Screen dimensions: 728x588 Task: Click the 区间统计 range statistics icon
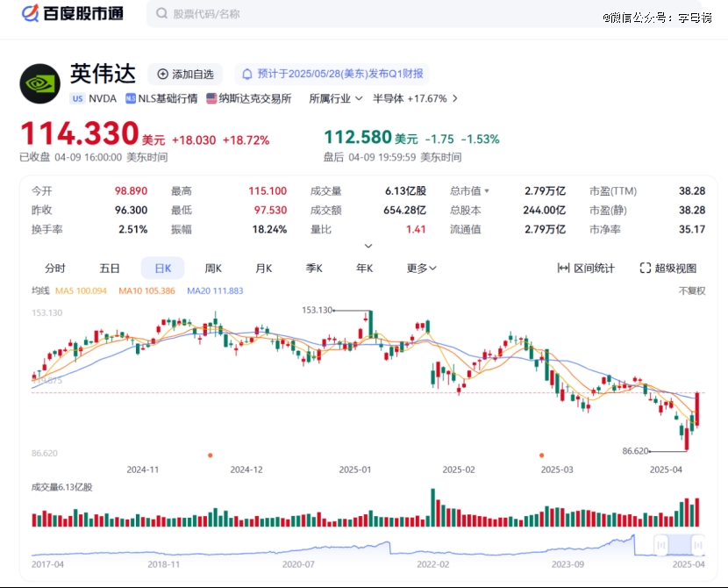[564, 269]
